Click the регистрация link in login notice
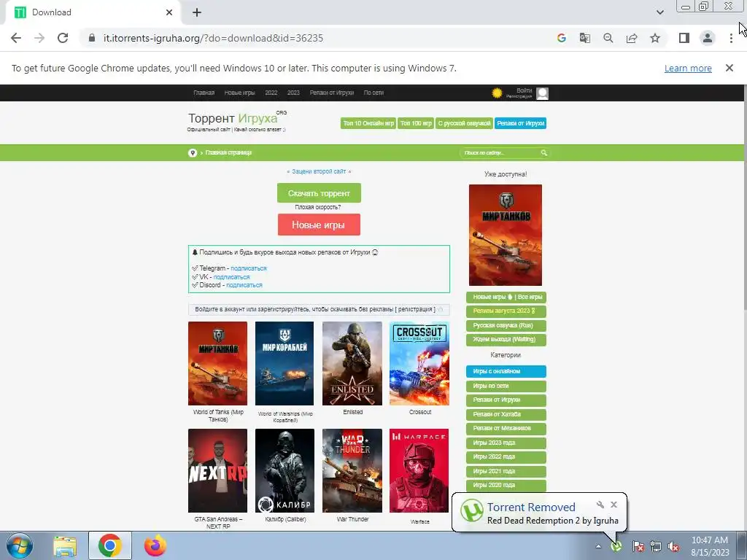The width and height of the screenshot is (747, 560). [415, 309]
